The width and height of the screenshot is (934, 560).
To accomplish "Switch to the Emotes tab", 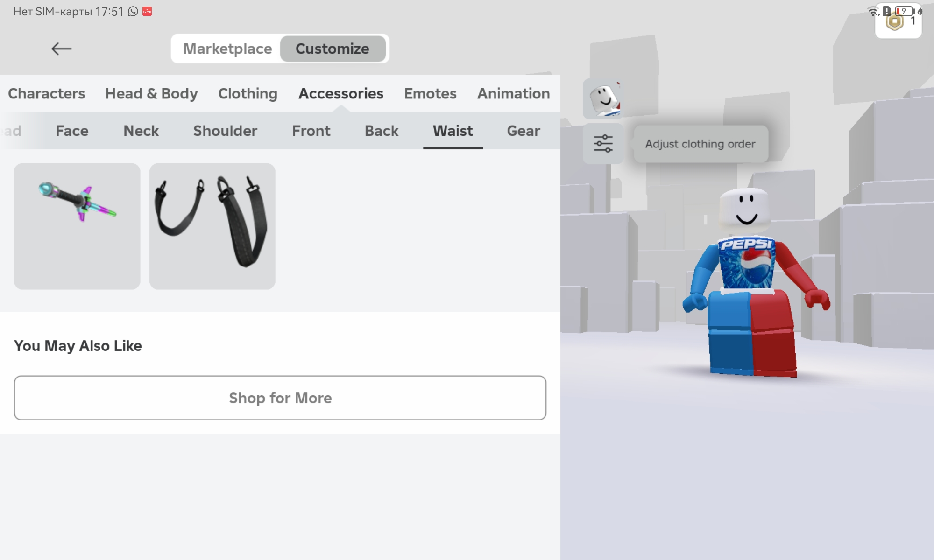I will tap(430, 93).
